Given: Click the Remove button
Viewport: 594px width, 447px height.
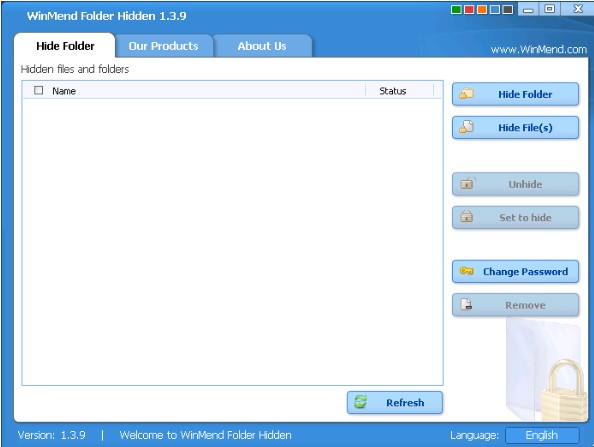Looking at the screenshot, I should [515, 305].
